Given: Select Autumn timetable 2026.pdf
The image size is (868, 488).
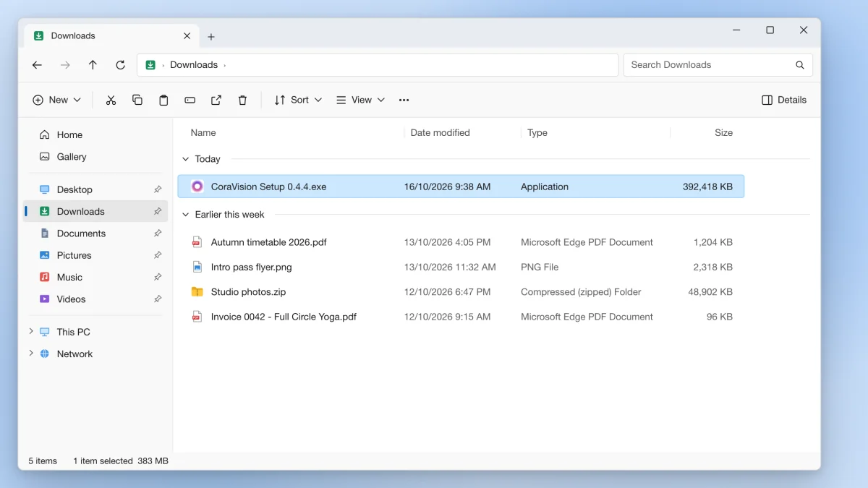Looking at the screenshot, I should (461, 242).
